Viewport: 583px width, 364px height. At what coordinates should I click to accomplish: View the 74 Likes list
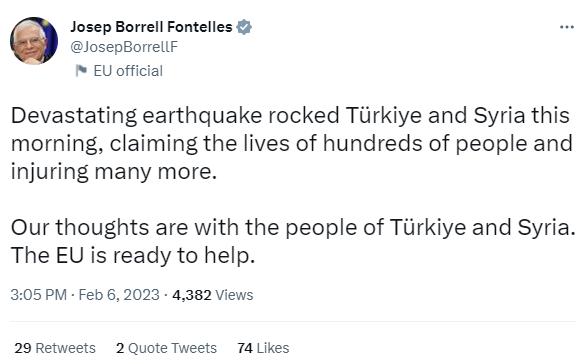(263, 348)
